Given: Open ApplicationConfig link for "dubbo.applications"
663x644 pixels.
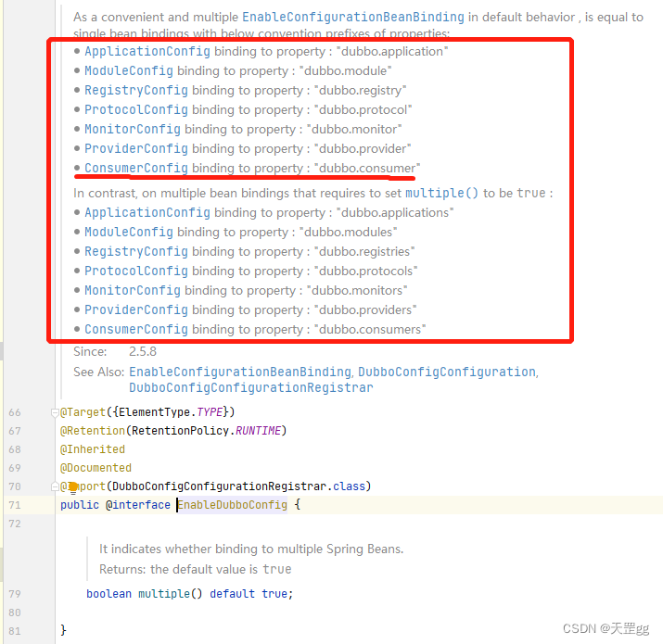Looking at the screenshot, I should 147,212.
